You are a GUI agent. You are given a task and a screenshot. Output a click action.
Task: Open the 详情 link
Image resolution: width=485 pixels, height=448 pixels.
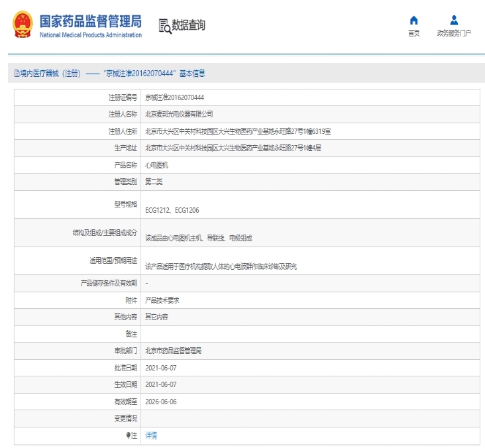tap(151, 435)
